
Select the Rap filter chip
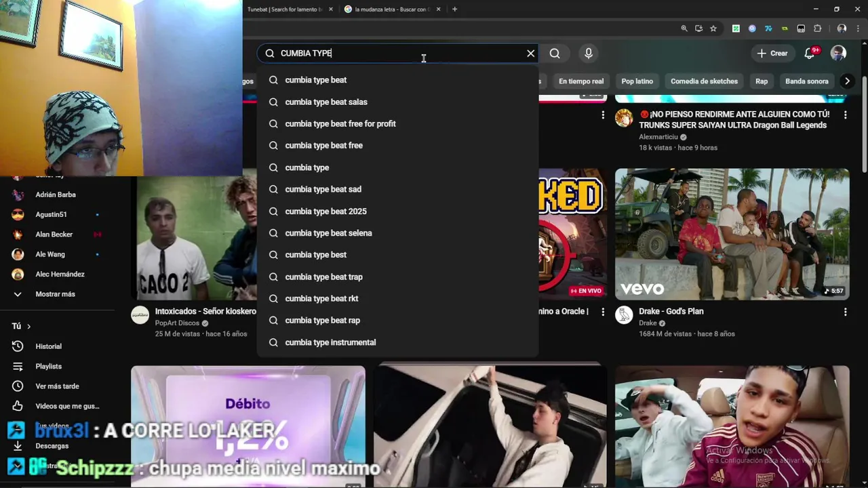pyautogui.click(x=762, y=81)
